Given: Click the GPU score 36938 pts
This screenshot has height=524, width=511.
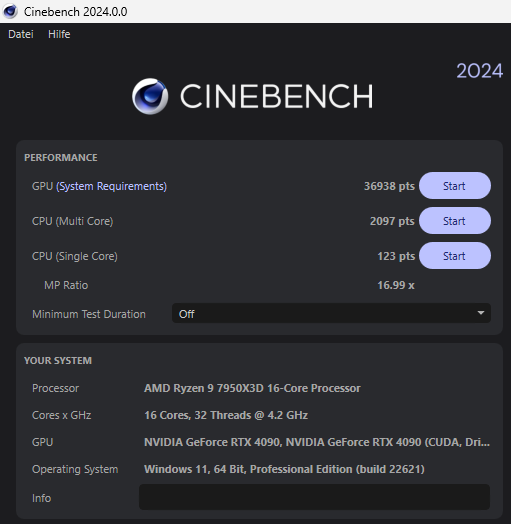Looking at the screenshot, I should [389, 186].
